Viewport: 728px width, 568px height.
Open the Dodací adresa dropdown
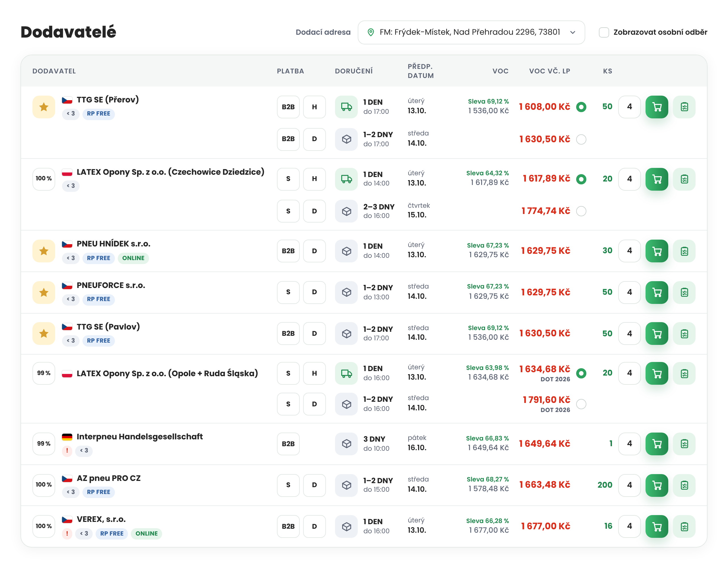471,32
